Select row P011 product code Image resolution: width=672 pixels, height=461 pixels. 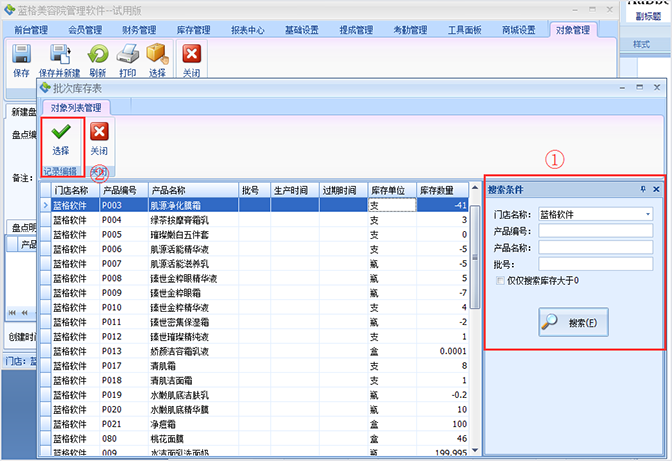coord(124,322)
